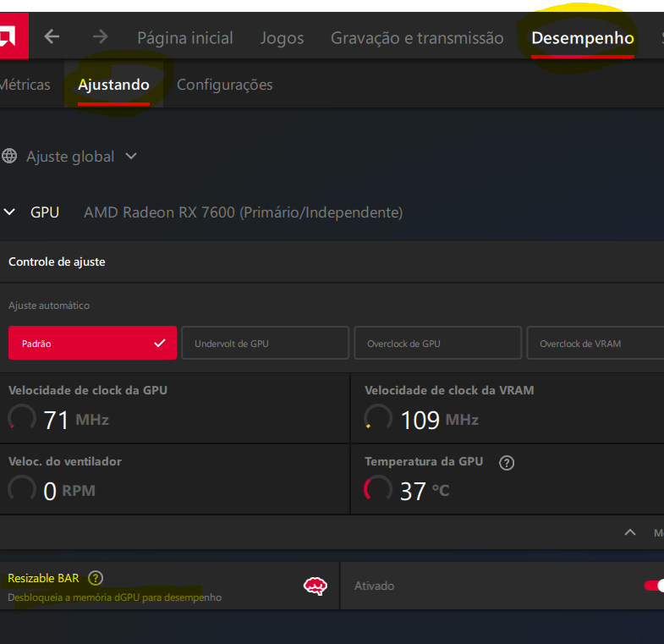
Task: Click the Controle de ajuste heading
Action: (x=57, y=261)
